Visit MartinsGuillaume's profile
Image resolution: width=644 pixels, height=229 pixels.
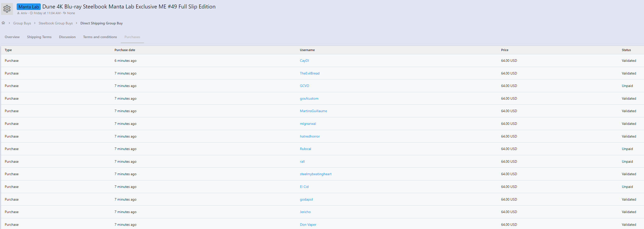tap(313, 111)
